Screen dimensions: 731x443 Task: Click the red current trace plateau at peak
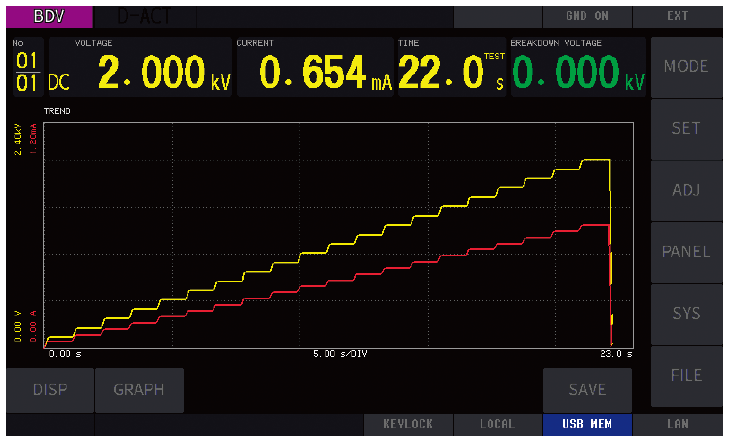(596, 225)
